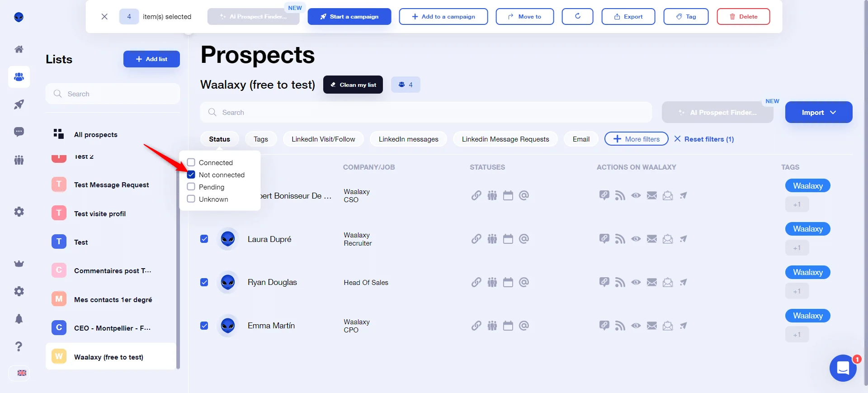The width and height of the screenshot is (868, 393).
Task: Open the Tags filter dropdown
Action: click(261, 139)
